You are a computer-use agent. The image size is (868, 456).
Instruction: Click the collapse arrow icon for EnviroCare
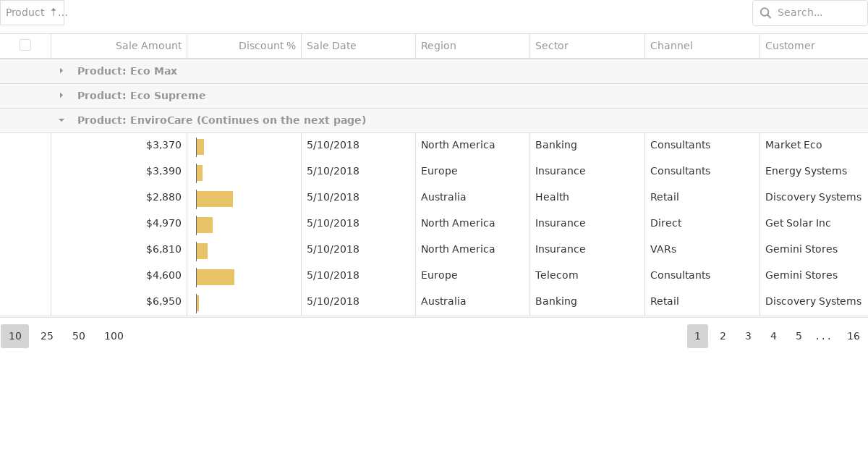[x=61, y=120]
